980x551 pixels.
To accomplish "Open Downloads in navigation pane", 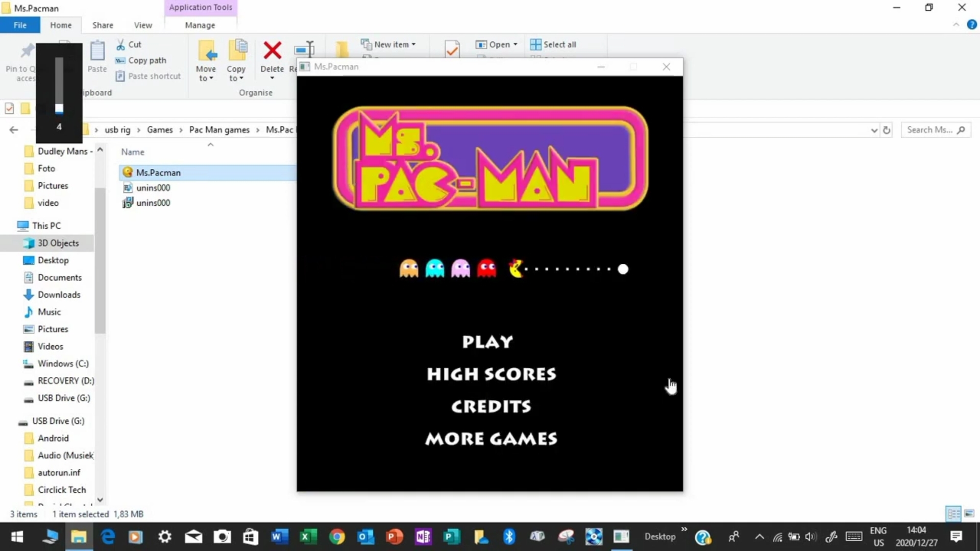I will pyautogui.click(x=59, y=295).
